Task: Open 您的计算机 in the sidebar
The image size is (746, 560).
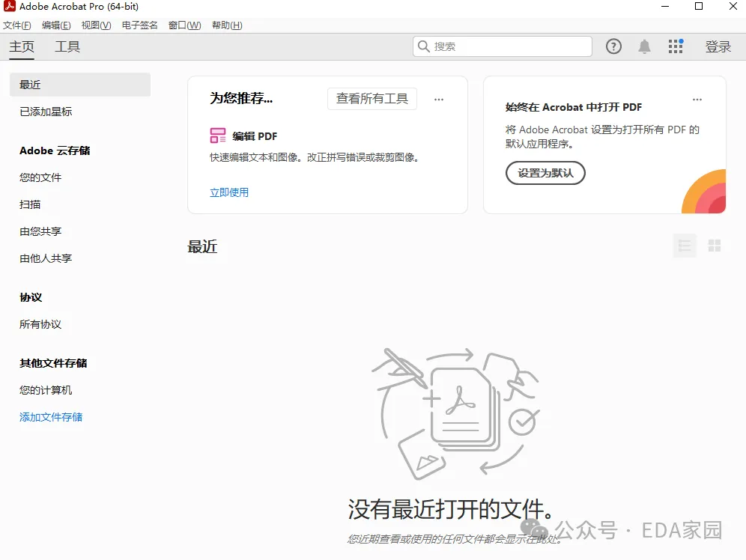Action: point(46,390)
